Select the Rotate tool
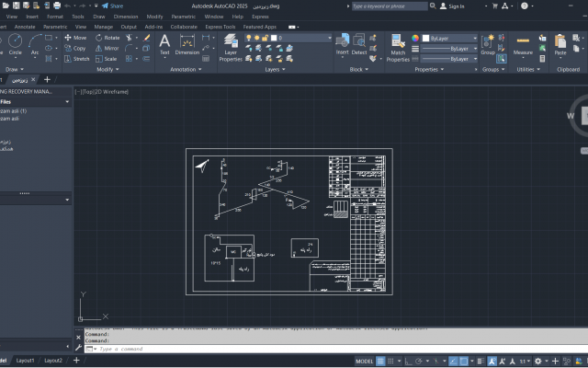 (x=107, y=38)
